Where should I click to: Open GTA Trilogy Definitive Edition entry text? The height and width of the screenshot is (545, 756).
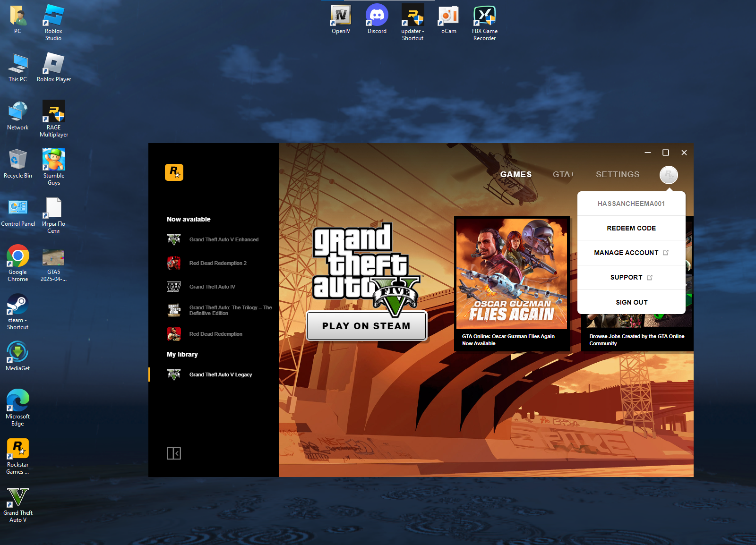[x=231, y=310]
